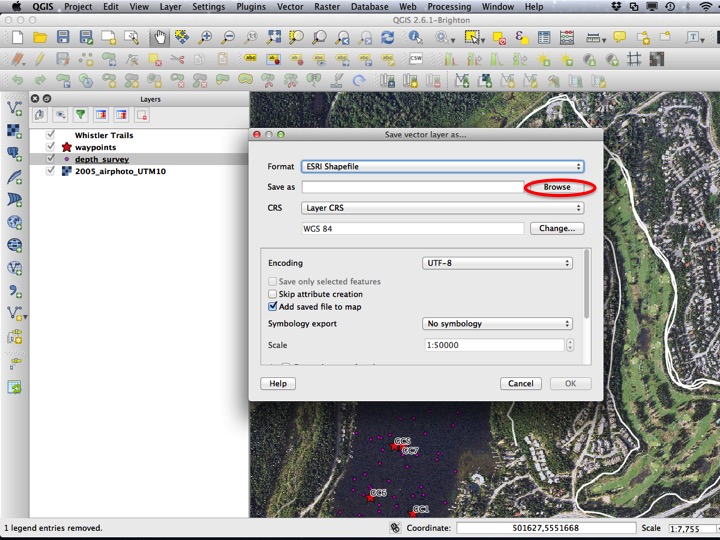Image resolution: width=720 pixels, height=540 pixels.
Task: Uncheck Add saved file to map
Action: 272,306
